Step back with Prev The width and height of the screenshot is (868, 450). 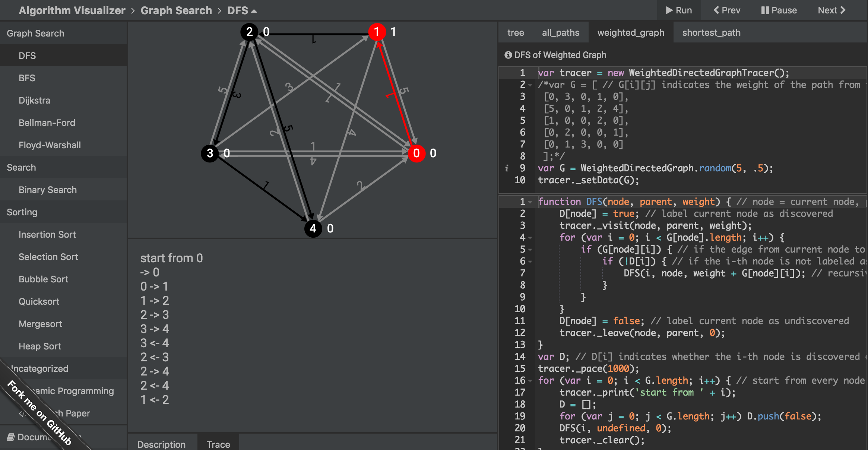click(726, 10)
